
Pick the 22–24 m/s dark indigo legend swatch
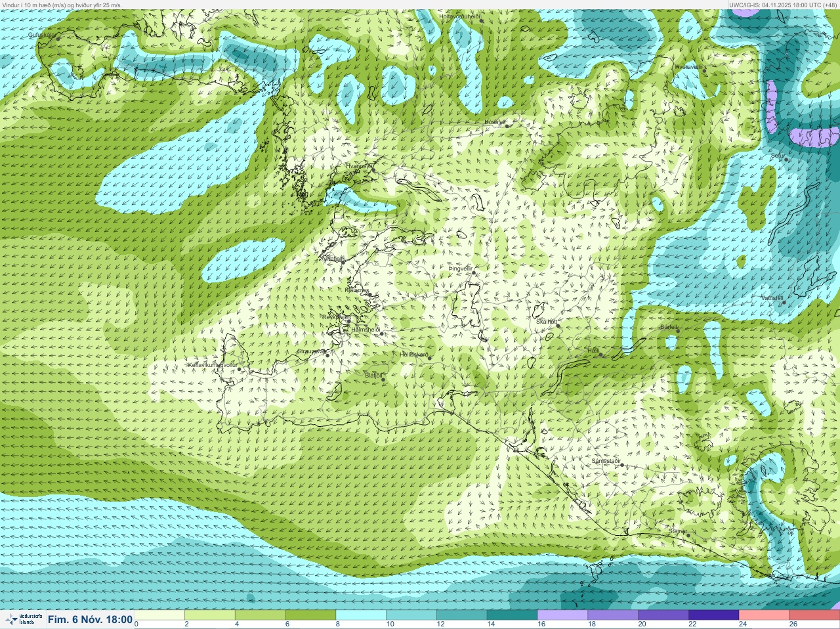click(713, 615)
